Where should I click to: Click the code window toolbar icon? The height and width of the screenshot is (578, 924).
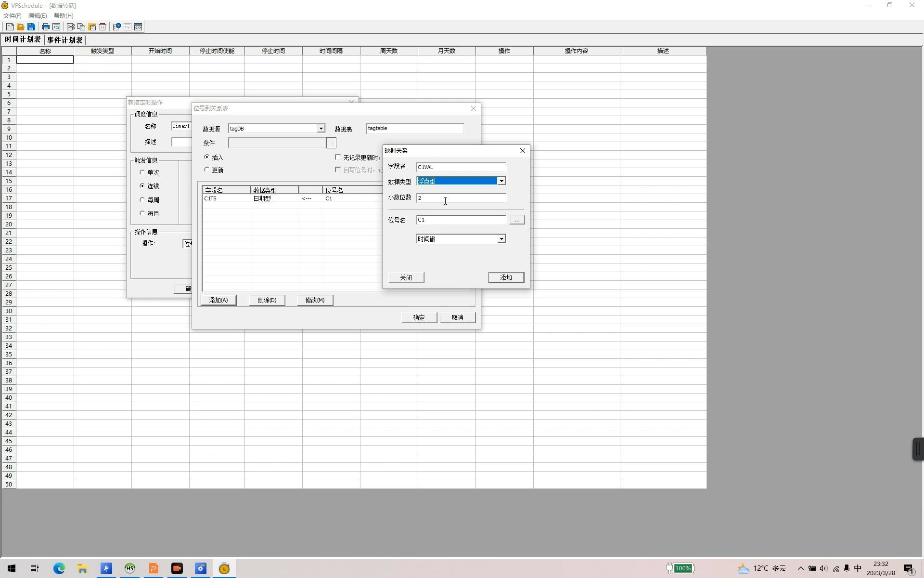tap(138, 27)
